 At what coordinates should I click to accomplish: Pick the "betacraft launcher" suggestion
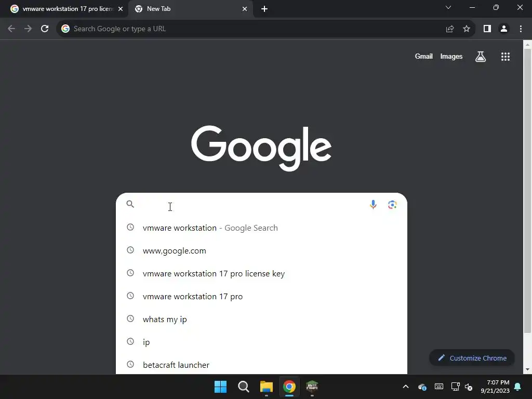tap(261, 365)
